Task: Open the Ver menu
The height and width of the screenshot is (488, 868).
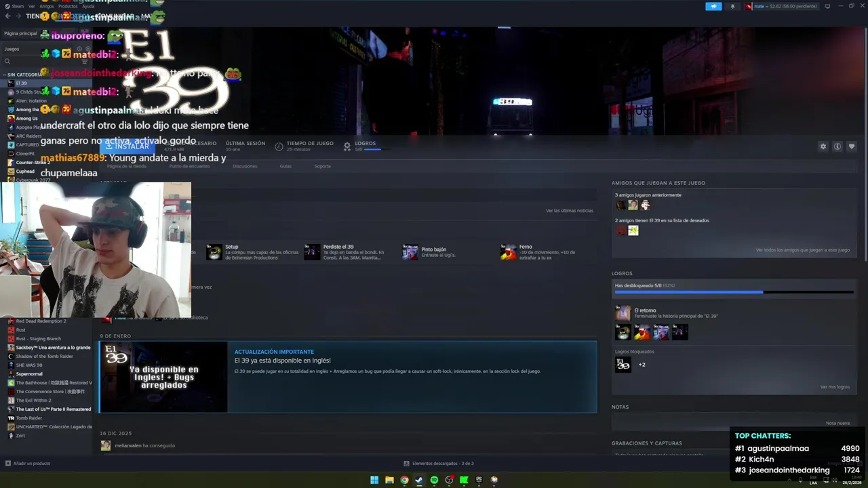Action: click(32, 6)
